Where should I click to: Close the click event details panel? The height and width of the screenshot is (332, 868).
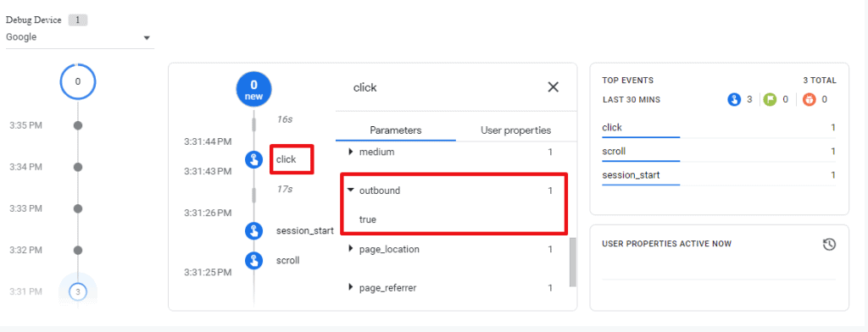(x=553, y=87)
